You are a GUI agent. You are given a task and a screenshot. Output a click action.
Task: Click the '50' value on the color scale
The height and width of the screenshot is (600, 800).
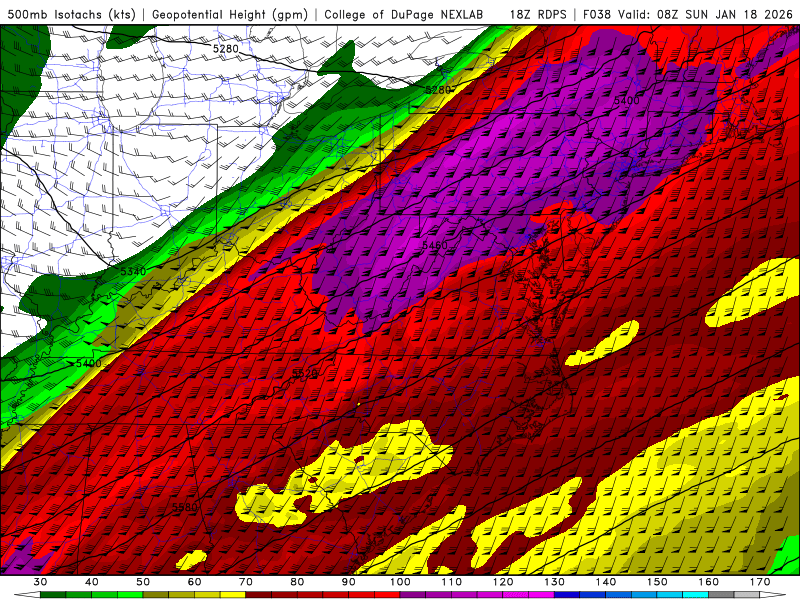143,582
